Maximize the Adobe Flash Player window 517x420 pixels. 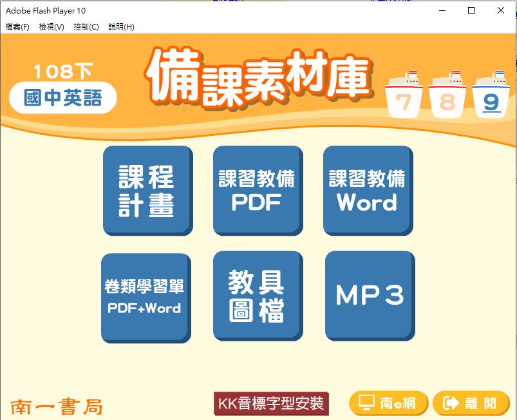coord(471,10)
